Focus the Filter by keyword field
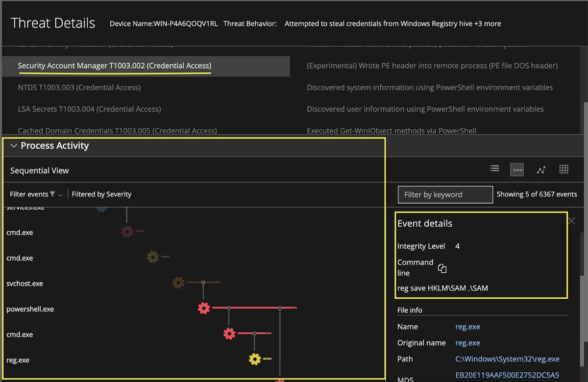This screenshot has height=382, width=588. point(445,194)
